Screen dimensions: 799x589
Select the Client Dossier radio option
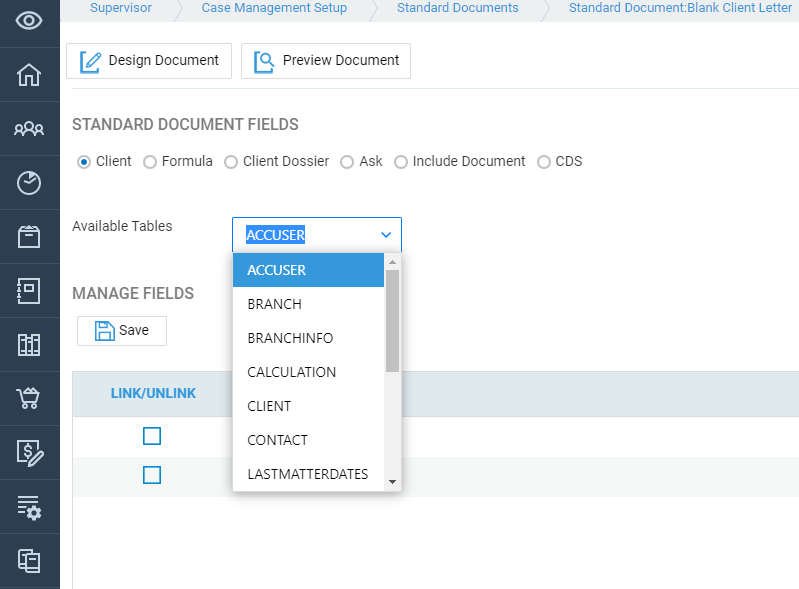[231, 162]
